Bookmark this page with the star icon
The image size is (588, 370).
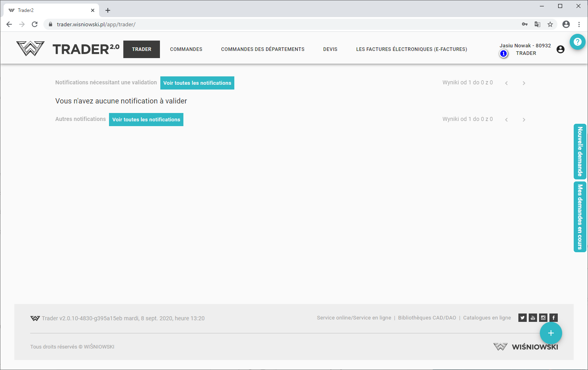coord(550,24)
